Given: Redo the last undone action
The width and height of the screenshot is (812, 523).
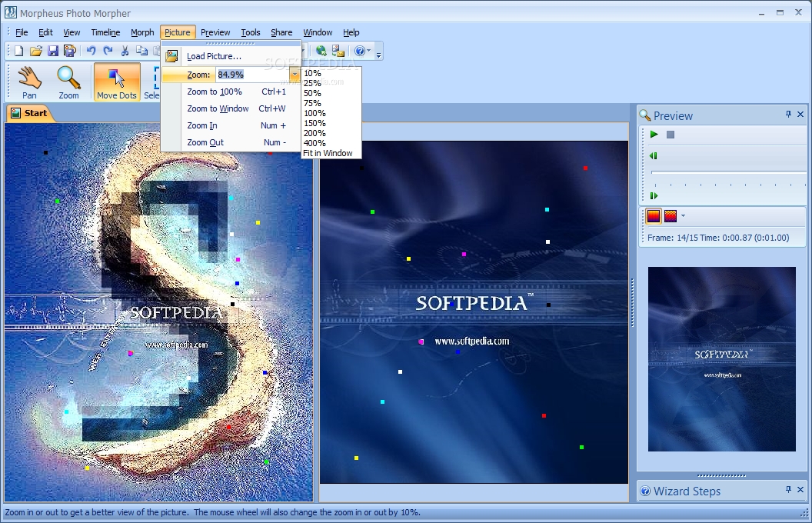Looking at the screenshot, I should [x=108, y=51].
